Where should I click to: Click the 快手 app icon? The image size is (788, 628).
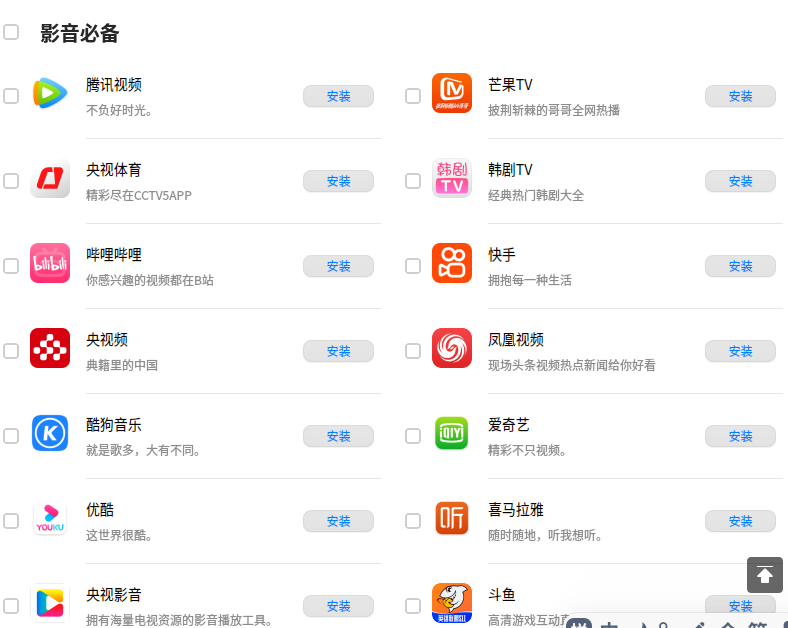point(452,263)
